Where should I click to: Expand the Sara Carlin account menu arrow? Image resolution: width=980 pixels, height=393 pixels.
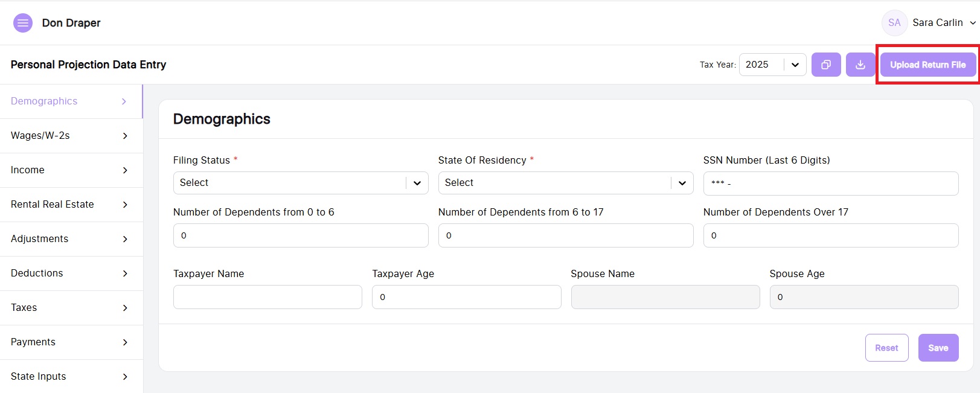tap(972, 23)
